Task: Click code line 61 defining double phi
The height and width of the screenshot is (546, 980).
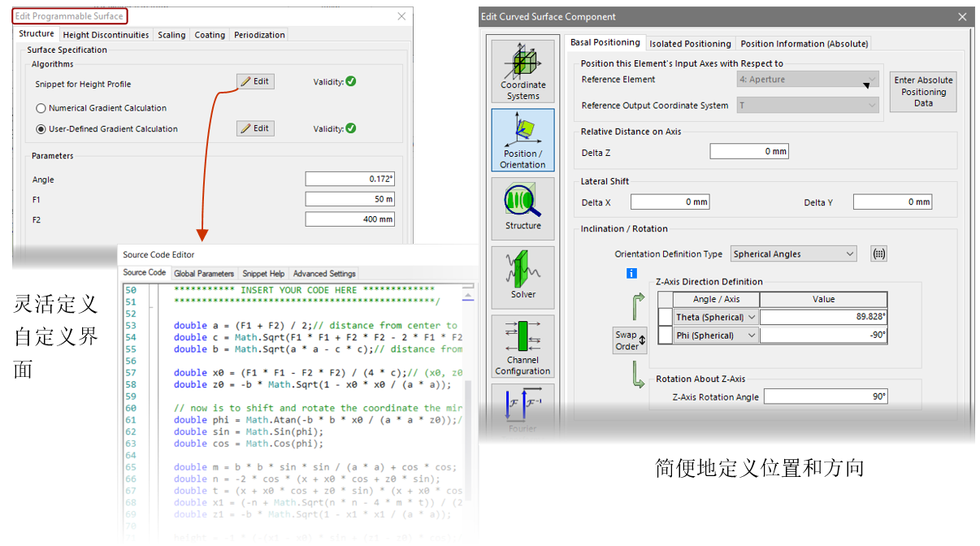Action: 319,420
